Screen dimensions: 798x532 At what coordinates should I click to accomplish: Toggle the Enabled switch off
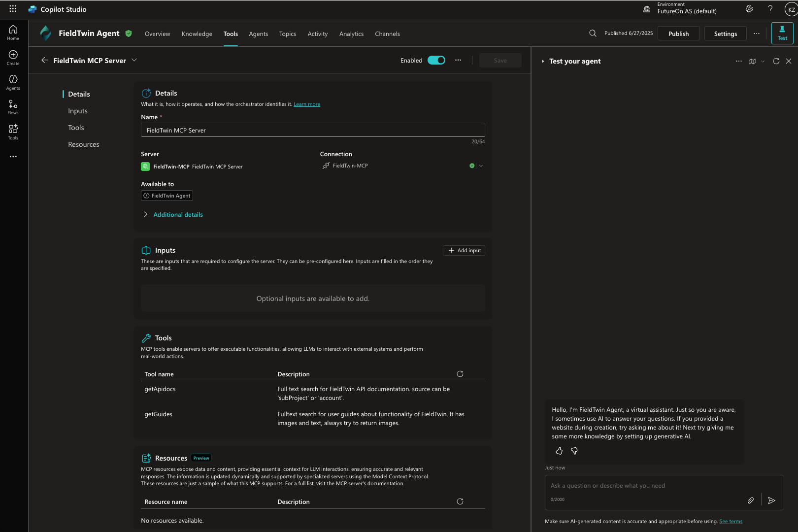tap(436, 60)
